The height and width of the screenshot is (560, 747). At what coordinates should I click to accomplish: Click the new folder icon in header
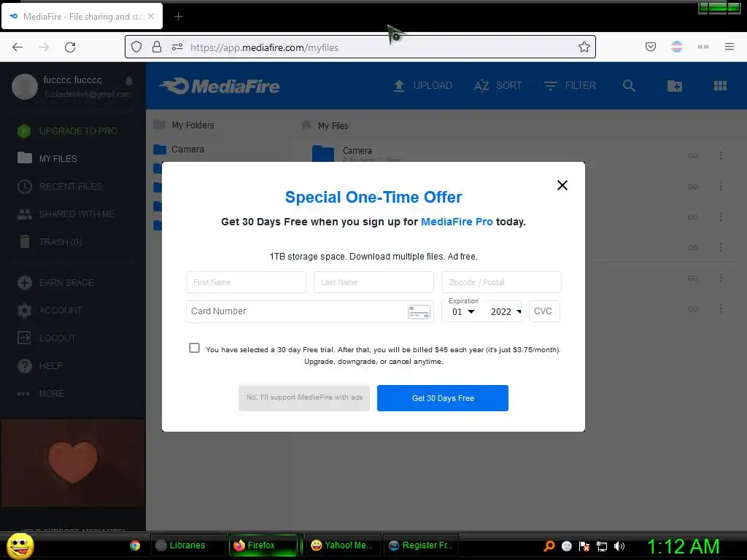click(674, 86)
